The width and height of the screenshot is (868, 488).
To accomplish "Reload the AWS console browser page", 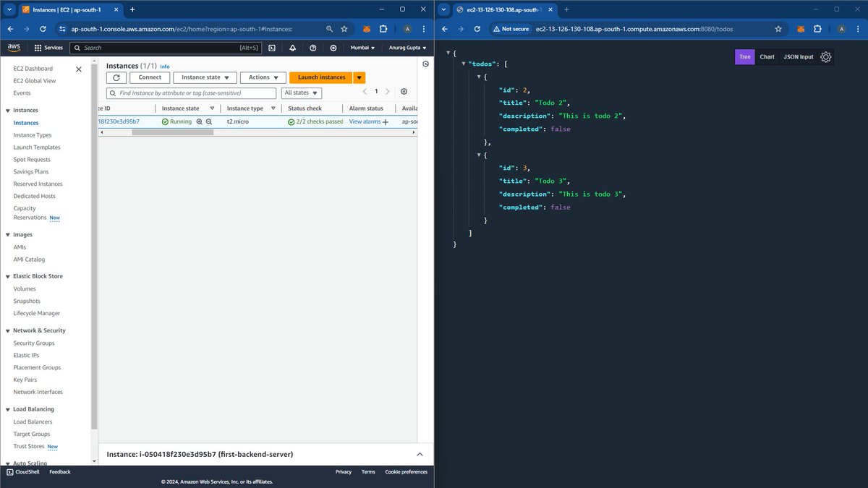I will coord(43,29).
